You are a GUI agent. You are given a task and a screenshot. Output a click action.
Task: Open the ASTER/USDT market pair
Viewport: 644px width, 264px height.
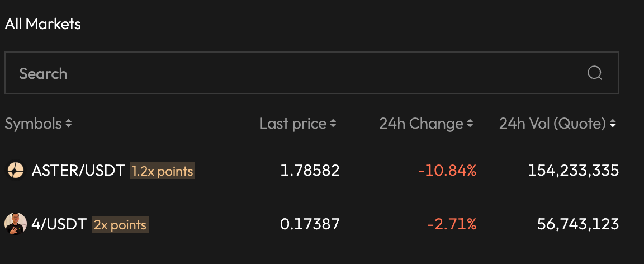pos(78,171)
